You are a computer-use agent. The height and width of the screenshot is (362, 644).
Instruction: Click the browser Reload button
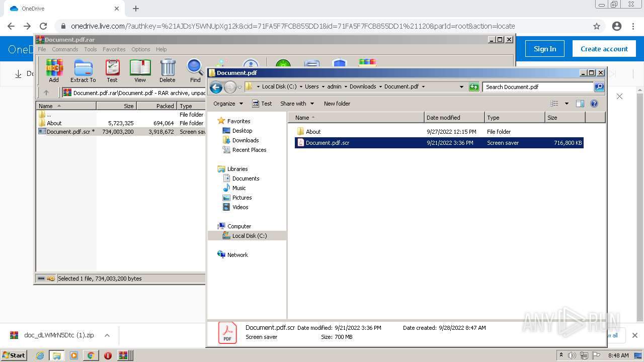click(x=43, y=26)
